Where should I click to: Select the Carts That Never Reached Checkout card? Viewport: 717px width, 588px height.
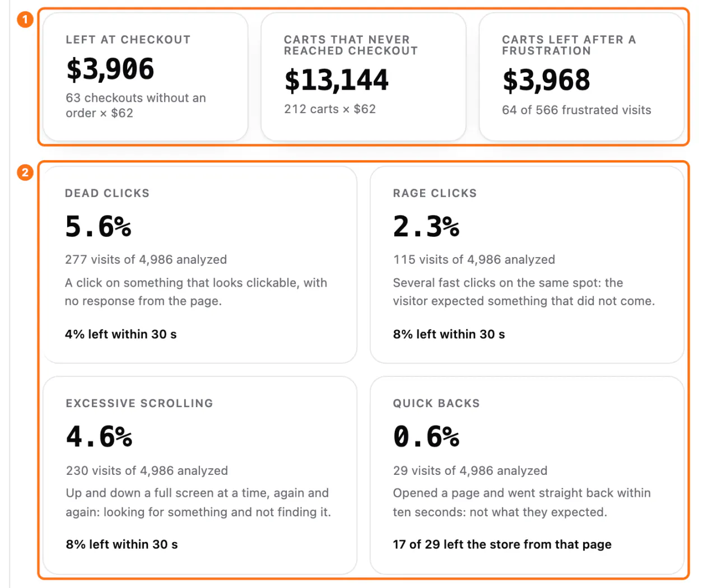click(x=364, y=77)
